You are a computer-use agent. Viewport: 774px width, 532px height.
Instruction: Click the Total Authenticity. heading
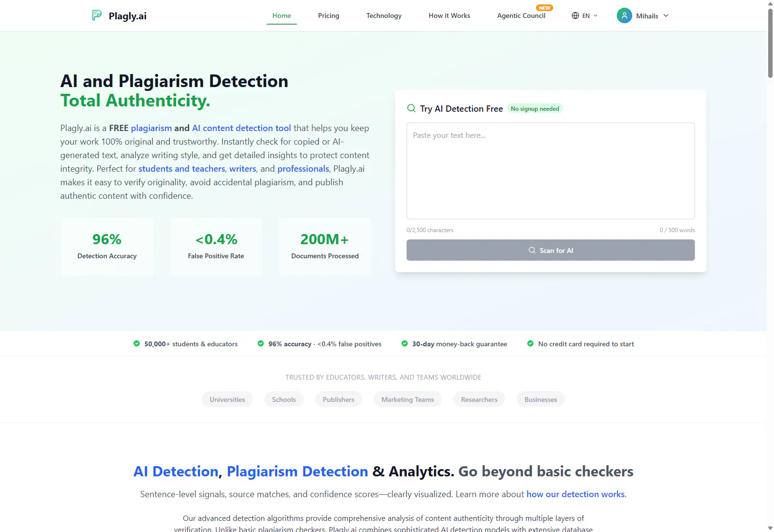point(135,101)
